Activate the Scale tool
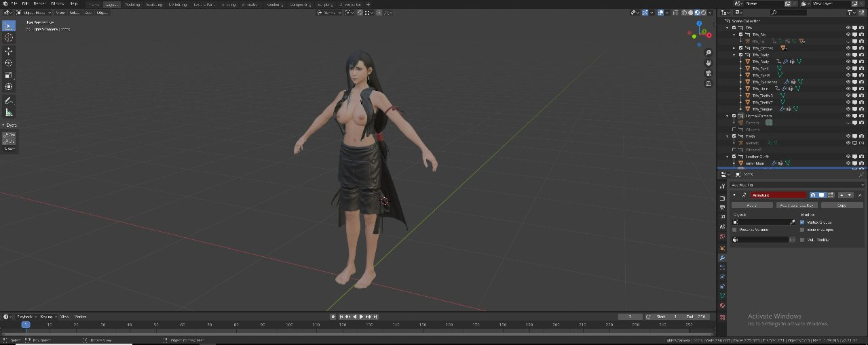 coord(9,75)
